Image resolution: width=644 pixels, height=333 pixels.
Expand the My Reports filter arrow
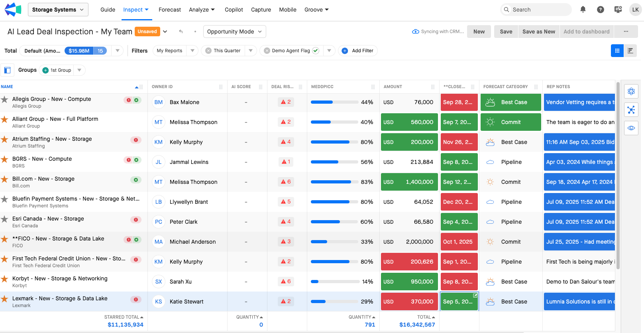[x=192, y=51]
